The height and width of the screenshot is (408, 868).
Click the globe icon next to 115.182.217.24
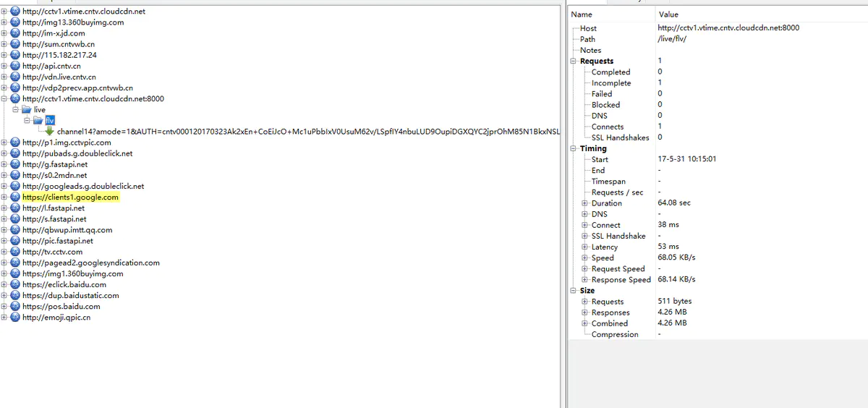point(15,55)
